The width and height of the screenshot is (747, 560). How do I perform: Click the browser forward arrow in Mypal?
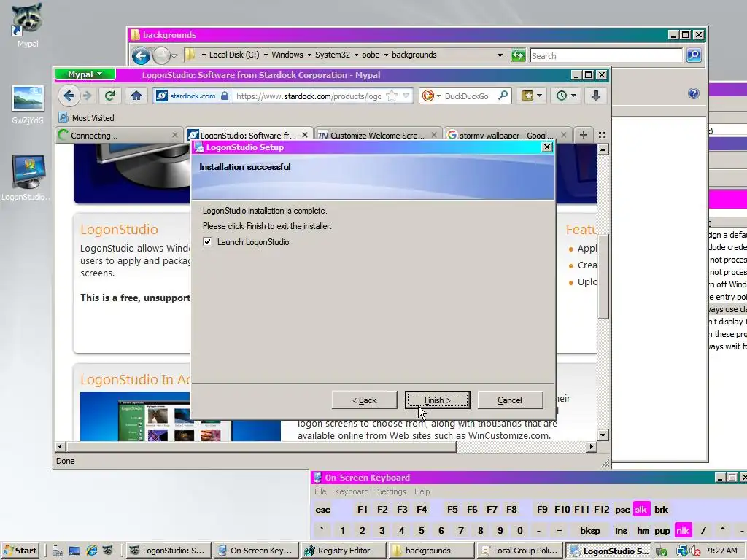coord(88,96)
